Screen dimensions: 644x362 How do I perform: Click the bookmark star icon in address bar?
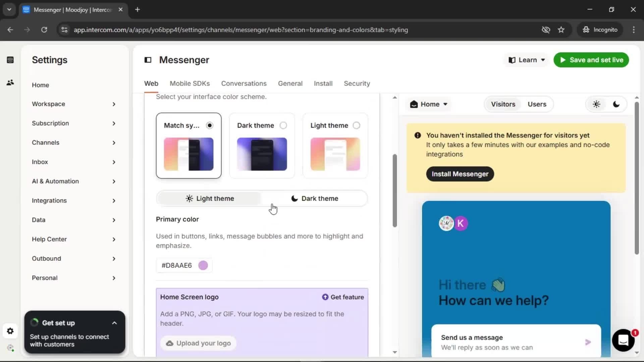pos(561,30)
